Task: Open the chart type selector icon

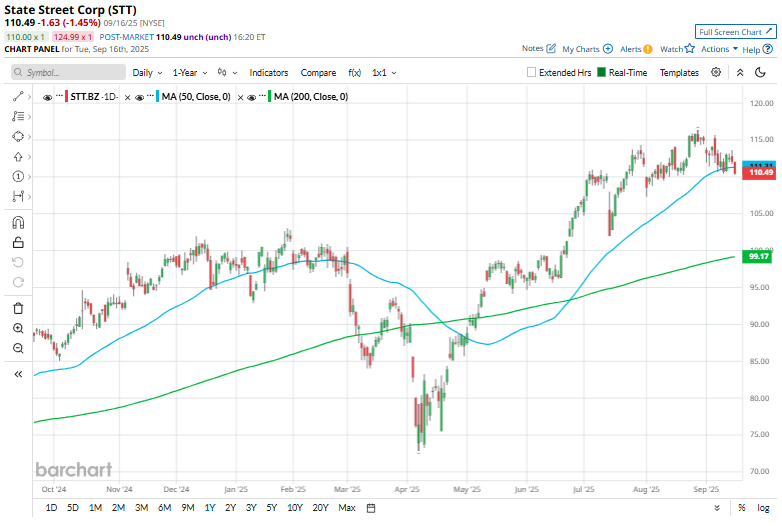Action: coord(222,72)
